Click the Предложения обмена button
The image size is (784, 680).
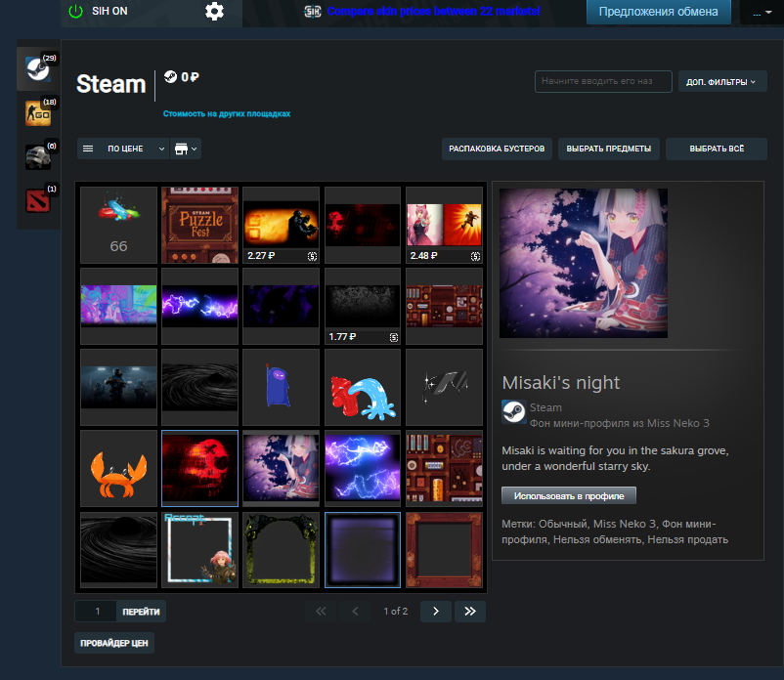[658, 12]
